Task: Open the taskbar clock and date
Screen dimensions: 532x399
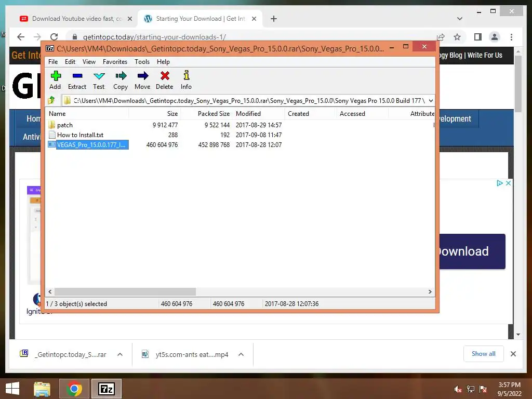Action: (x=509, y=389)
